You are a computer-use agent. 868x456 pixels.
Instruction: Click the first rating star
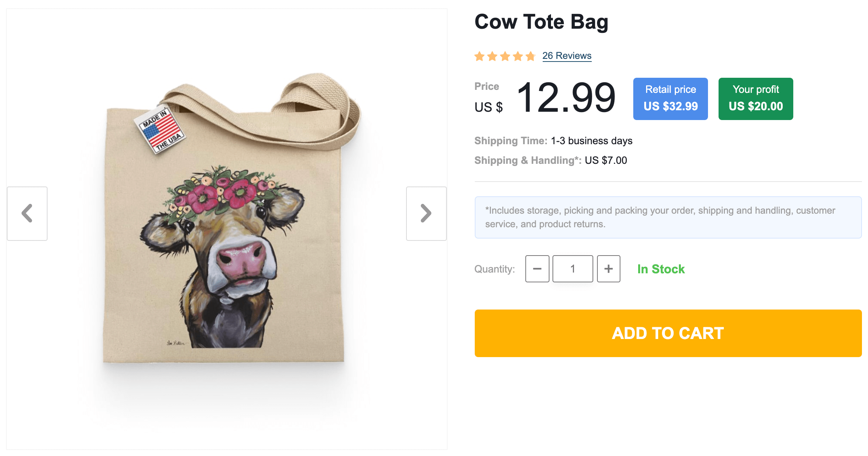tap(480, 57)
